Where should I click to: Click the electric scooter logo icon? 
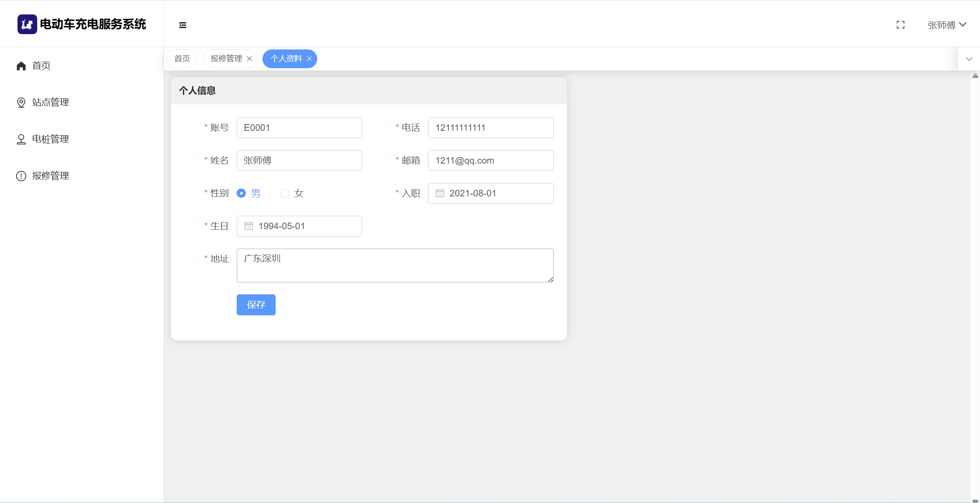click(x=27, y=24)
